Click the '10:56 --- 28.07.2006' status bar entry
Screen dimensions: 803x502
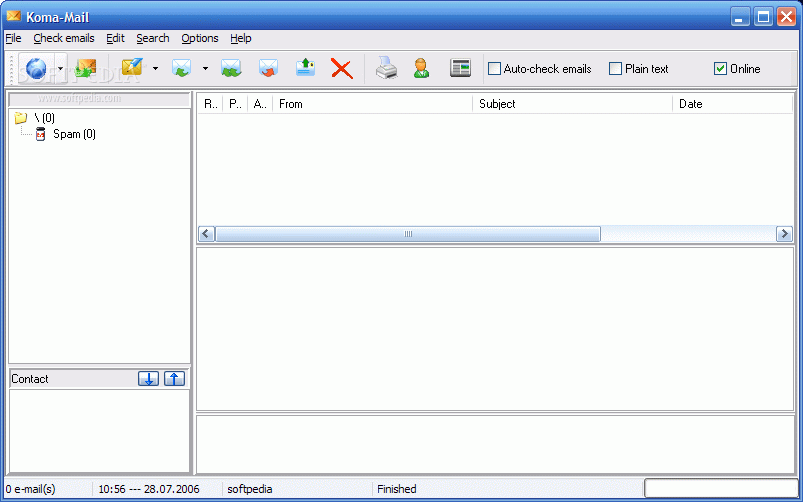(x=149, y=489)
